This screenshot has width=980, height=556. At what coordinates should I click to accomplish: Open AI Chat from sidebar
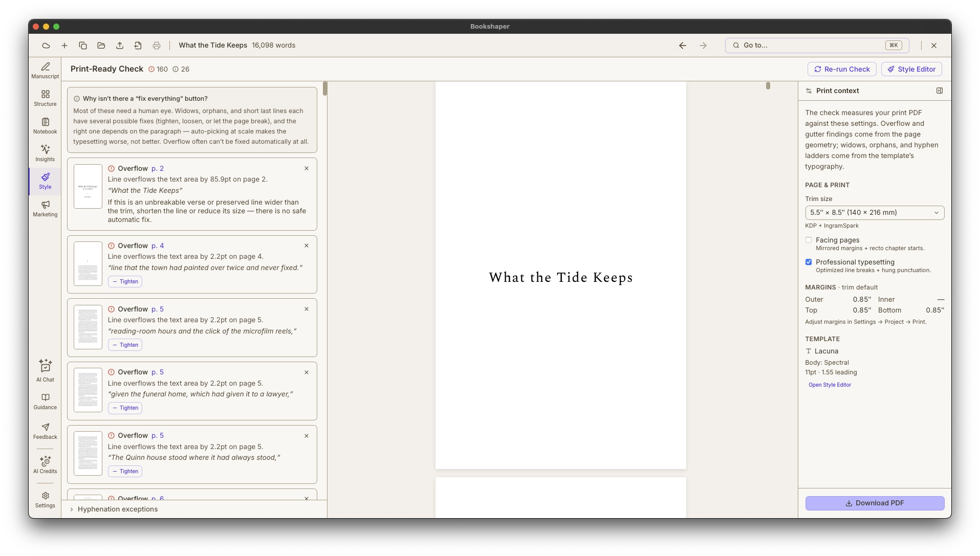click(45, 371)
